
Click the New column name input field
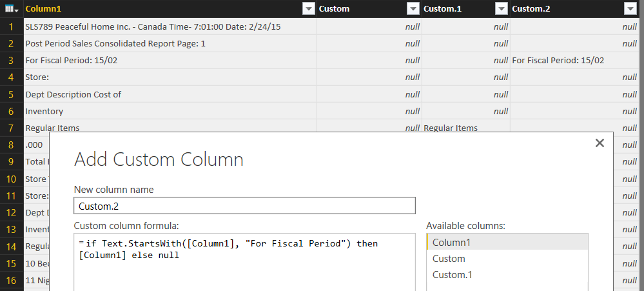point(244,206)
